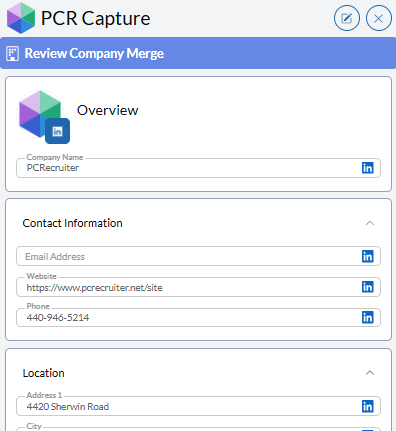This screenshot has width=396, height=431.
Task: Click LinkedIn icon in Address 1 field
Action: [368, 406]
